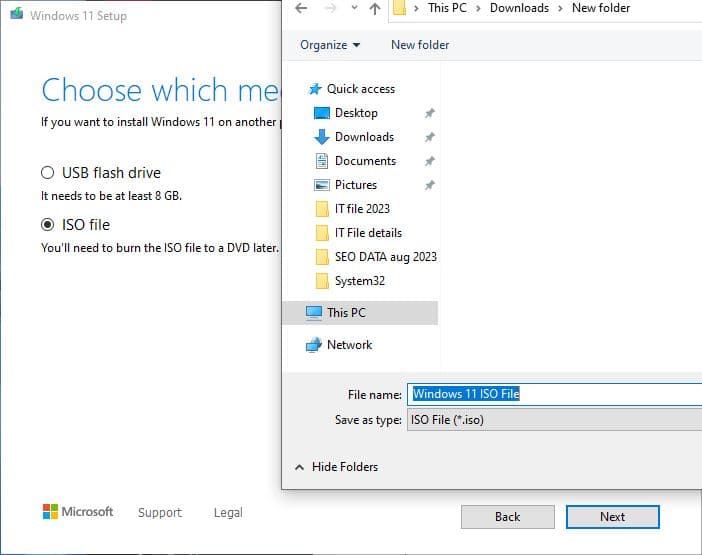Open Save as type ISO File combo box
This screenshot has height=555, width=702.
pos(554,420)
